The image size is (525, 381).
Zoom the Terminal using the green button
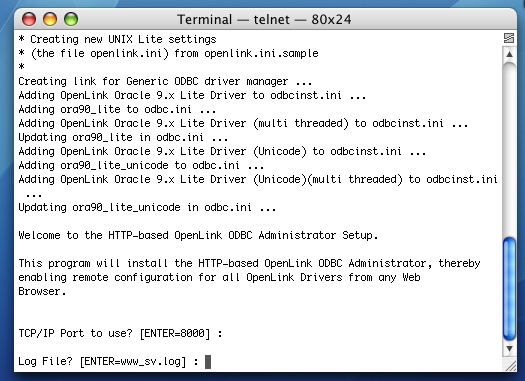click(71, 19)
